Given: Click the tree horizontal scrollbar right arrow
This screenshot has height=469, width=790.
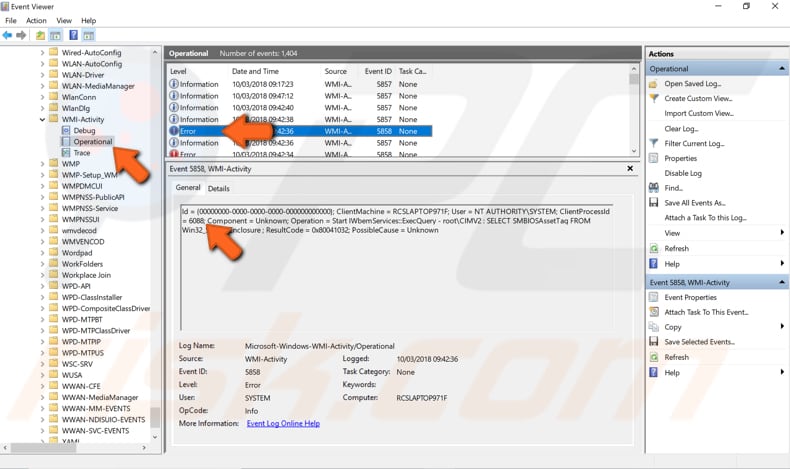Looking at the screenshot, I should click(x=144, y=447).
